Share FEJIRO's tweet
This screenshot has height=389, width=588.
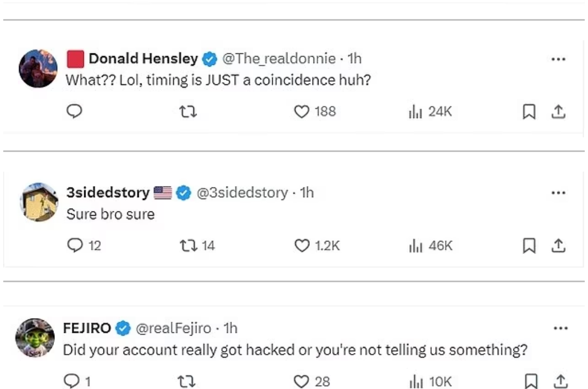pyautogui.click(x=558, y=381)
